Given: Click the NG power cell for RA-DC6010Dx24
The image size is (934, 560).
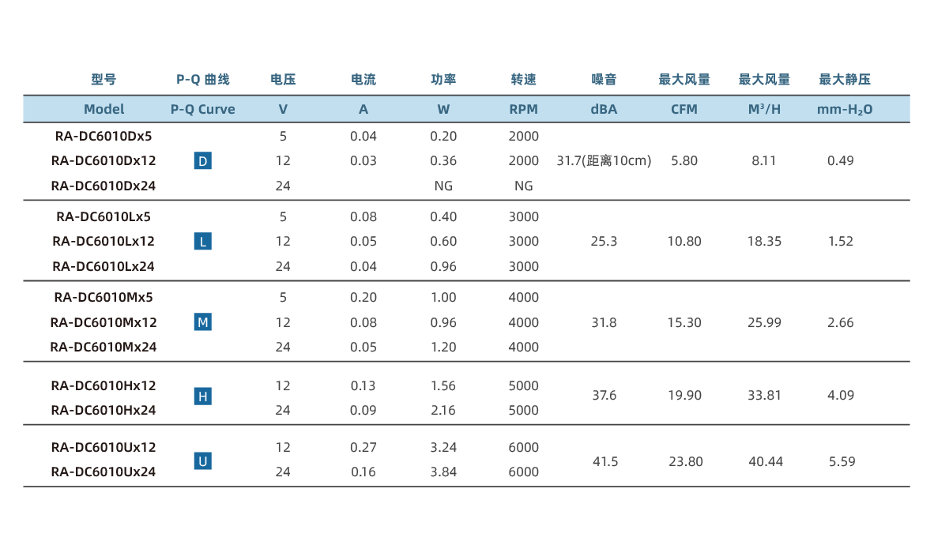Looking at the screenshot, I should 443,186.
